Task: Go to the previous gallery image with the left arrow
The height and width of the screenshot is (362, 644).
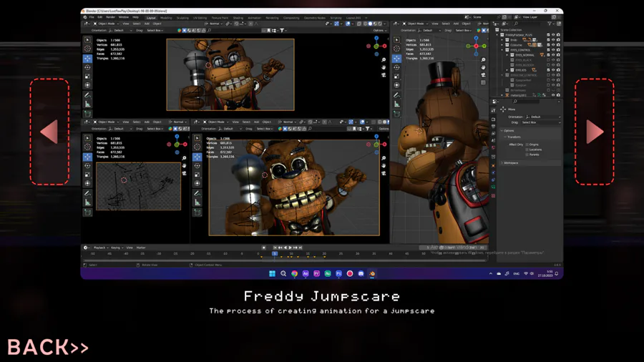Action: (49, 132)
